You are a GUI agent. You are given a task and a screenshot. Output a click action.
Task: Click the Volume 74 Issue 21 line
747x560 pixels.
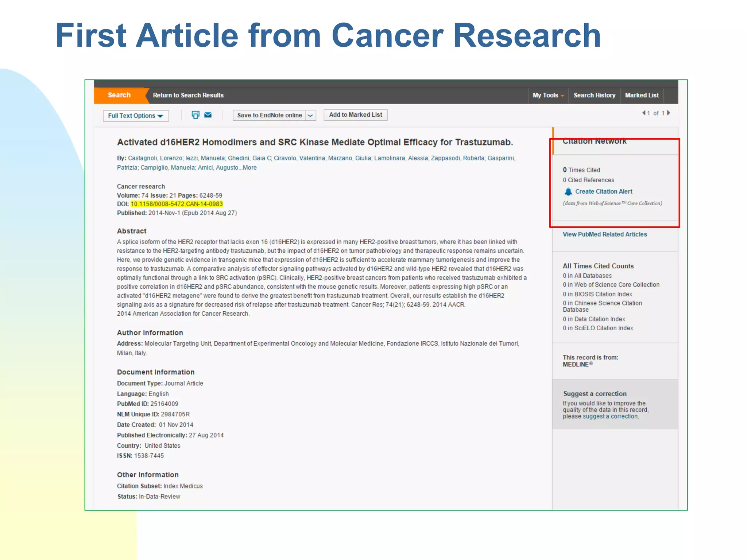click(x=170, y=195)
